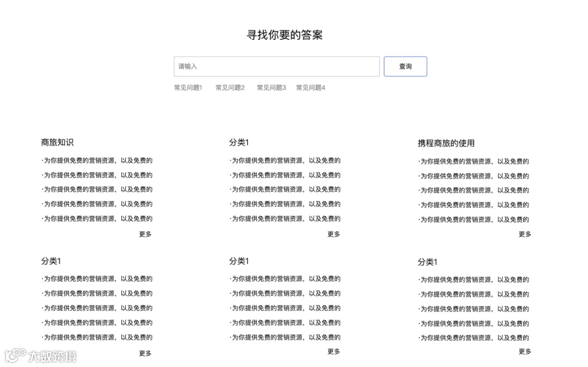The image size is (588, 367).
Task: Open the 常见问题4 link
Action: 310,88
